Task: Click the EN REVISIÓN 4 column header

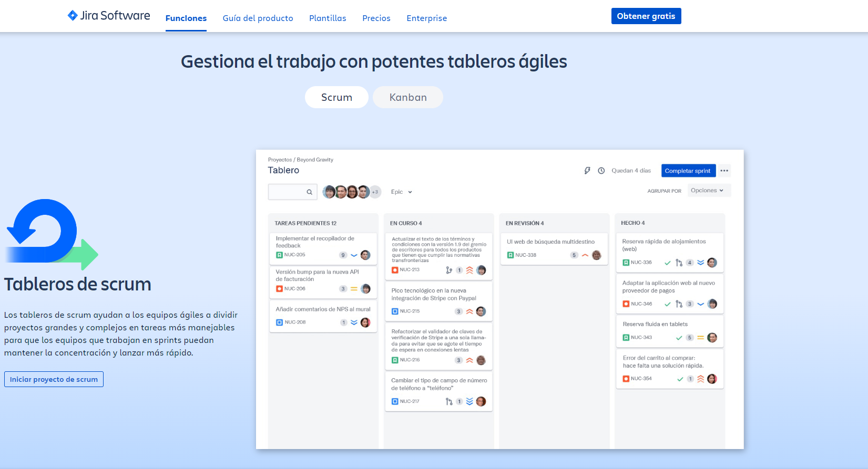Action: 525,223
